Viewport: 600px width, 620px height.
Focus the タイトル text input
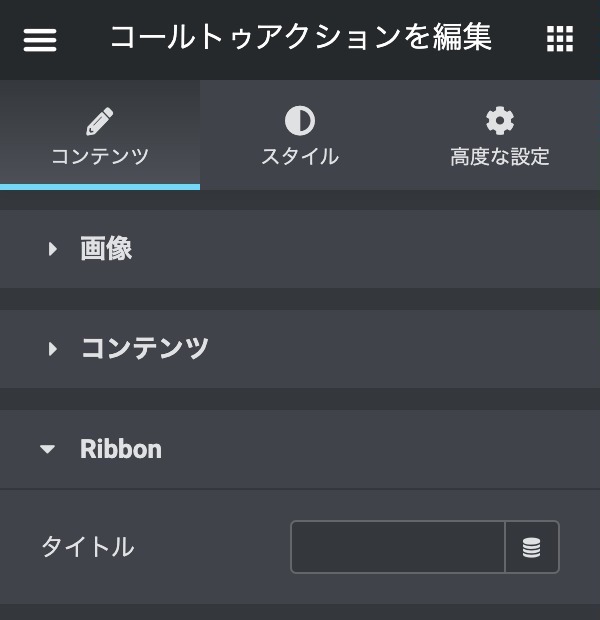[x=398, y=547]
